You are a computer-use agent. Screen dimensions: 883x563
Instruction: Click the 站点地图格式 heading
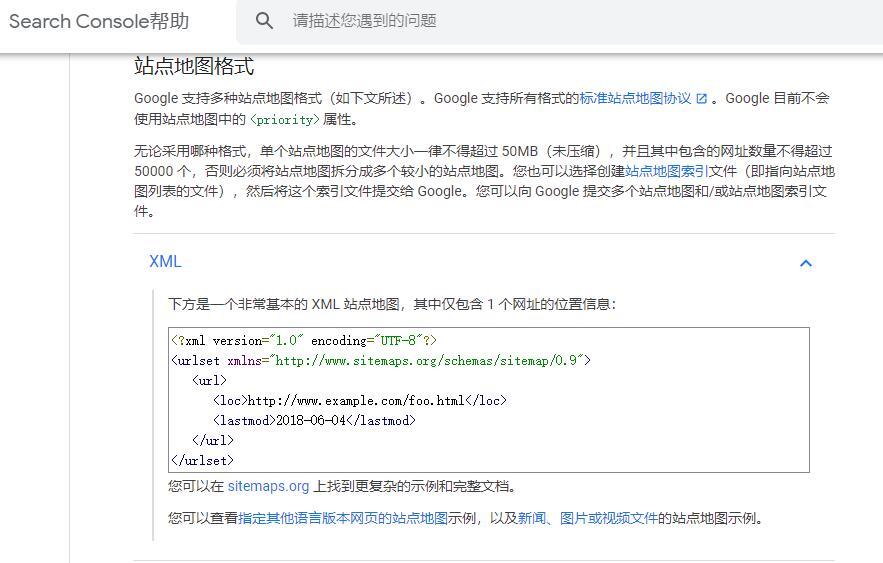194,66
